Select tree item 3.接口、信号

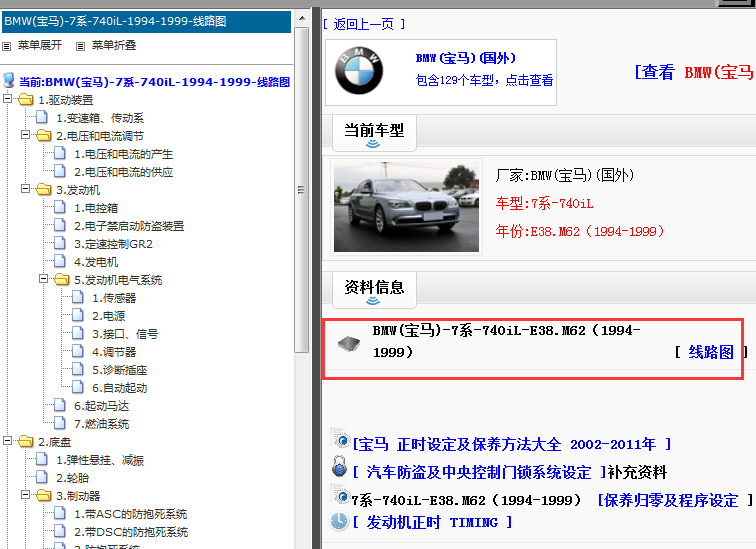point(125,334)
